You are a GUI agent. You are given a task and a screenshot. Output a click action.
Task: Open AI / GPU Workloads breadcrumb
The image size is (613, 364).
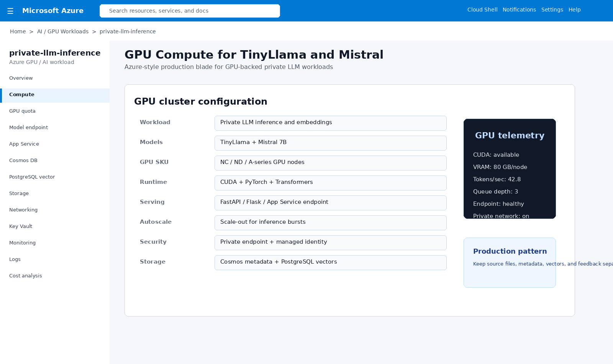(63, 31)
